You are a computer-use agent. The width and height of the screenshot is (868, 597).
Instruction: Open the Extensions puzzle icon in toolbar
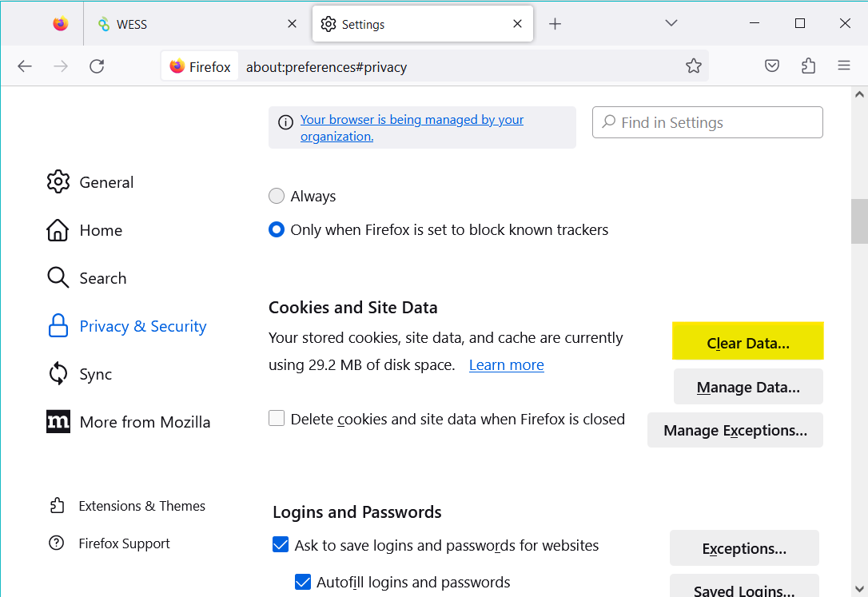[x=808, y=66]
